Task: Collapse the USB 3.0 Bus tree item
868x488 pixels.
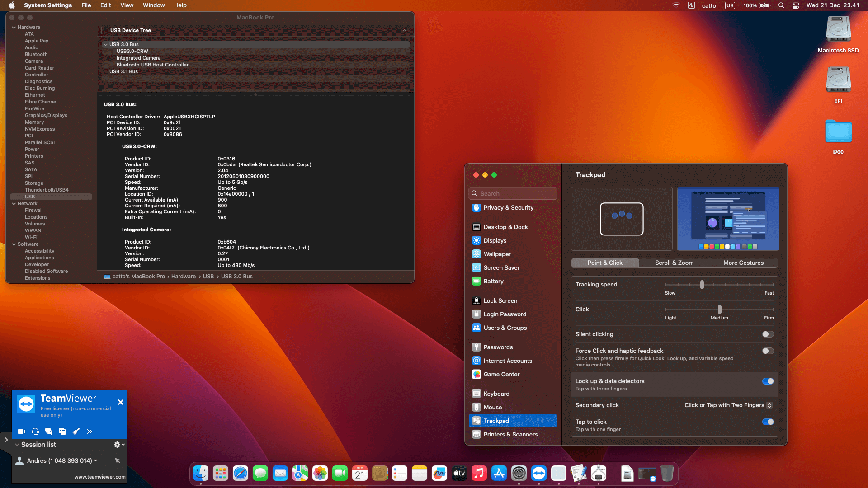Action: click(105, 44)
